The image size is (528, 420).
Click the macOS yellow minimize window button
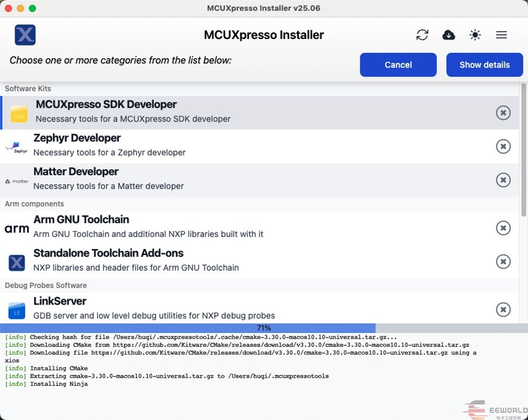click(20, 8)
